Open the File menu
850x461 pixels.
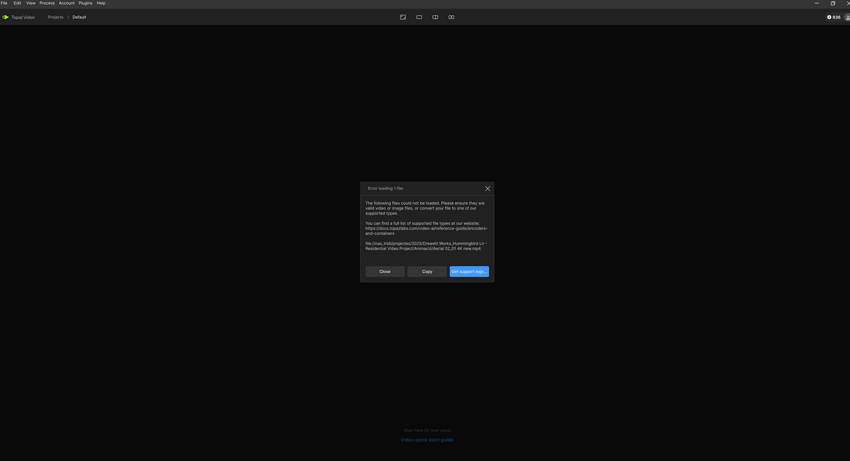(x=4, y=3)
